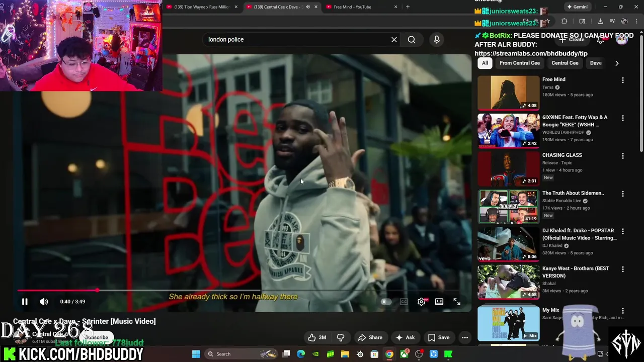Open OBS Studio from the taskbar
Viewport: 644px width, 362px height.
[419, 354]
